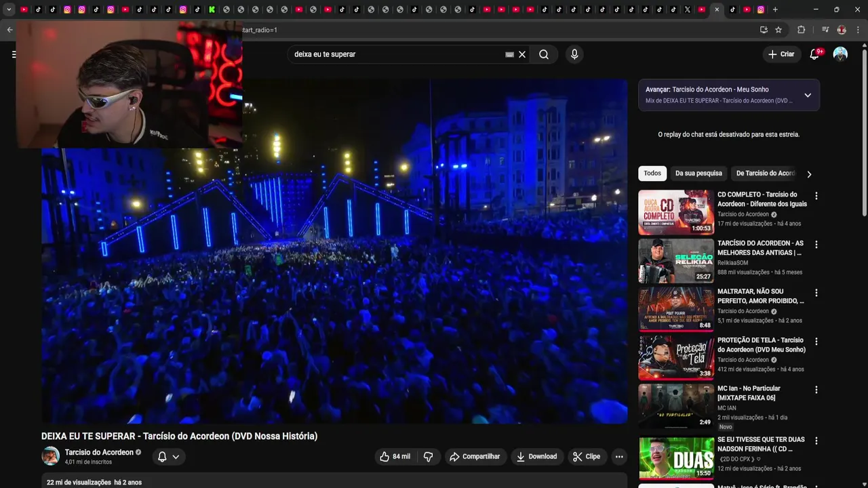The image size is (868, 488).
Task: Open Tarcisio do Acordeon channel avatar
Action: tap(51, 456)
